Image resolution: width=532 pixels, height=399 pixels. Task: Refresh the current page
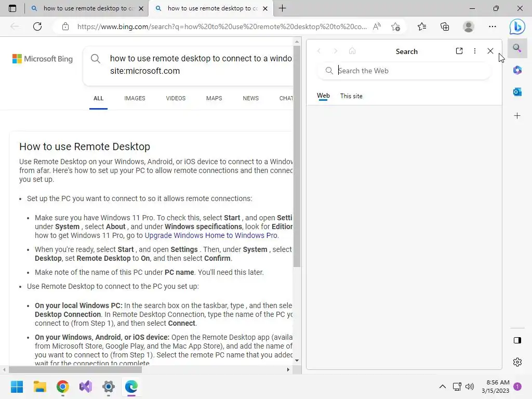(37, 26)
